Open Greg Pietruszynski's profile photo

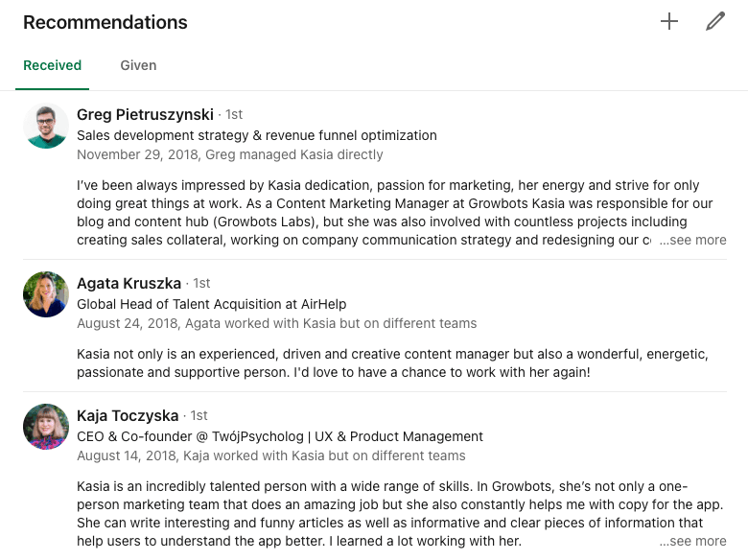[x=46, y=126]
